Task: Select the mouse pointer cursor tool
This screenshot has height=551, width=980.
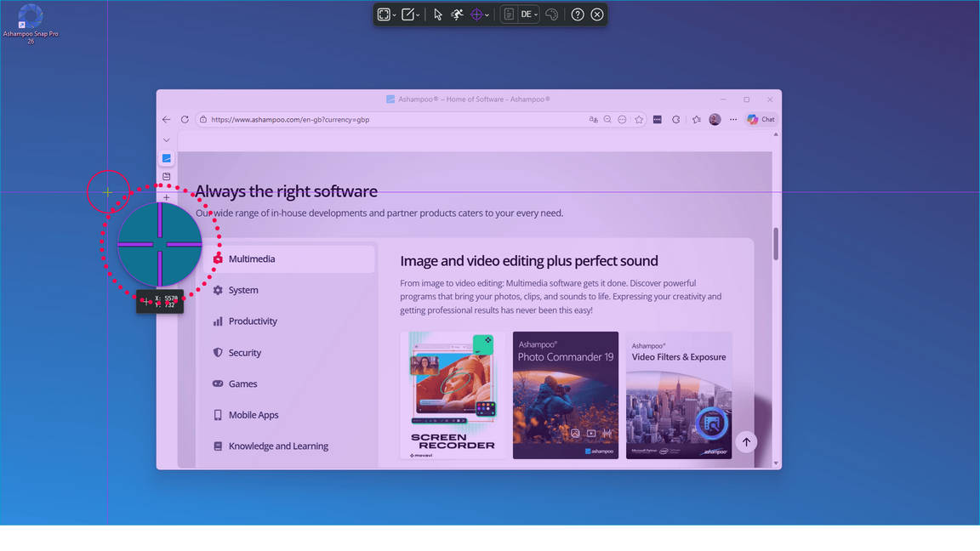Action: click(x=438, y=14)
